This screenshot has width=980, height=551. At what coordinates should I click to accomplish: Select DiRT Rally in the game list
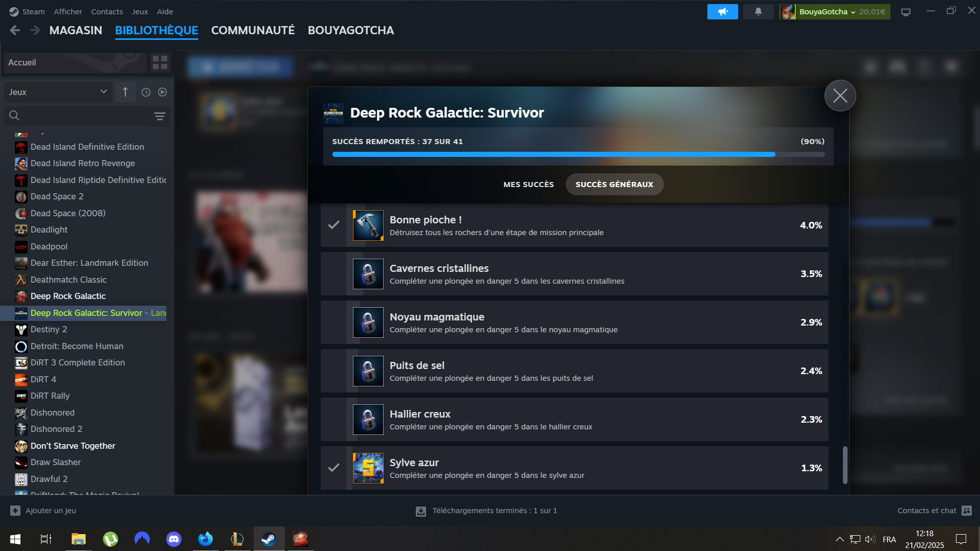coord(50,396)
